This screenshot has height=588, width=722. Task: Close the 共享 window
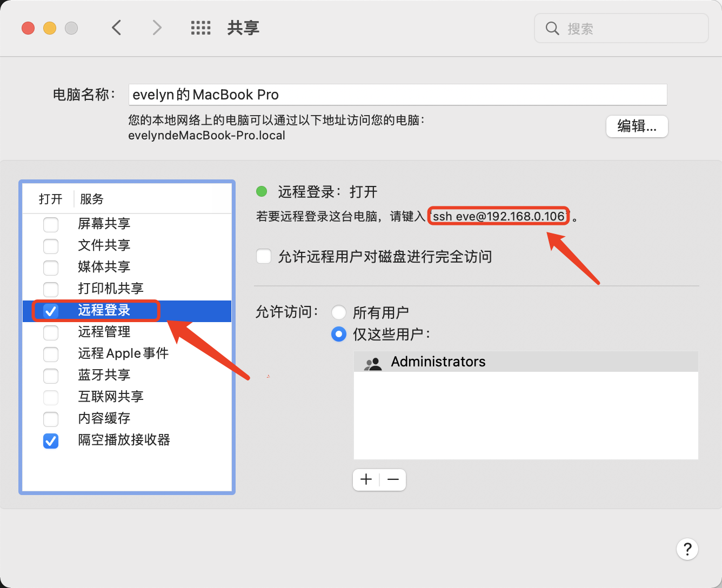coord(28,28)
